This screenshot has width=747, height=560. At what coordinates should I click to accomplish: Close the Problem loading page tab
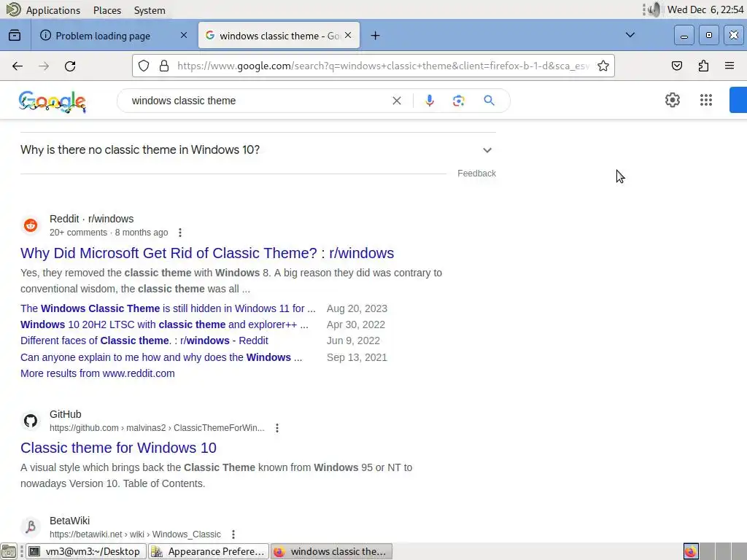(184, 35)
